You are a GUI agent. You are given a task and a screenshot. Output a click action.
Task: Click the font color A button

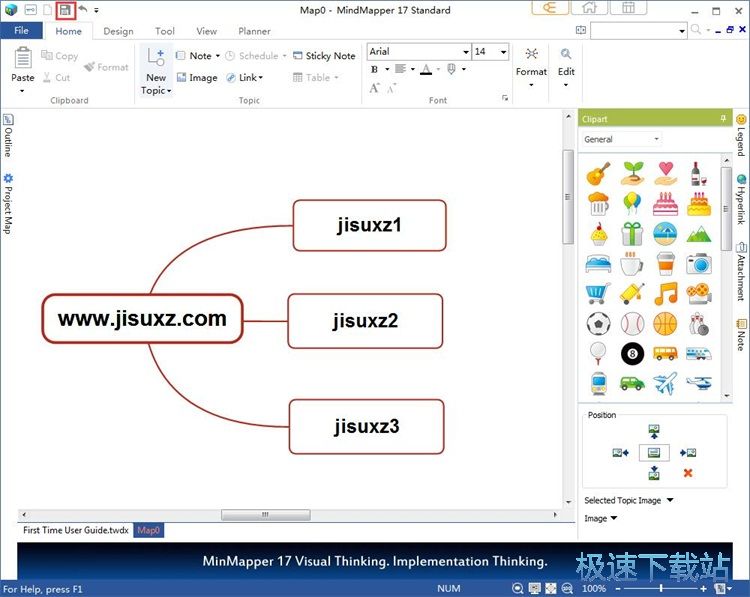point(426,70)
